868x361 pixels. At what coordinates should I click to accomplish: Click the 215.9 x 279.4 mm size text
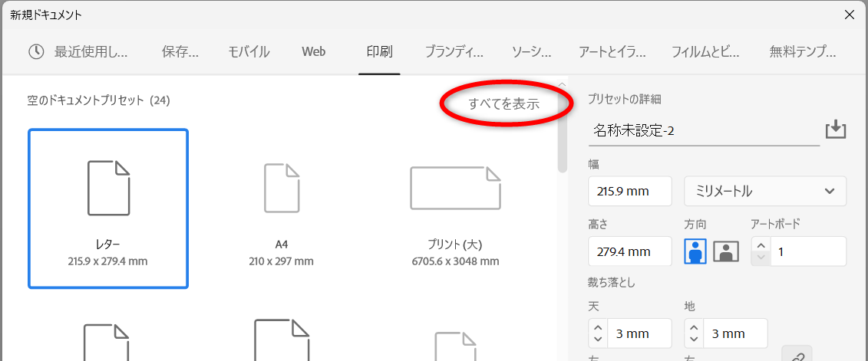(108, 261)
